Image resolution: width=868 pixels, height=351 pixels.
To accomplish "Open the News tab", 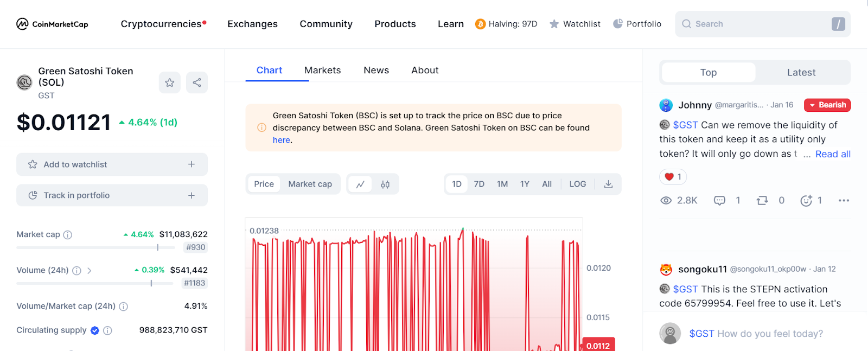I will (376, 71).
